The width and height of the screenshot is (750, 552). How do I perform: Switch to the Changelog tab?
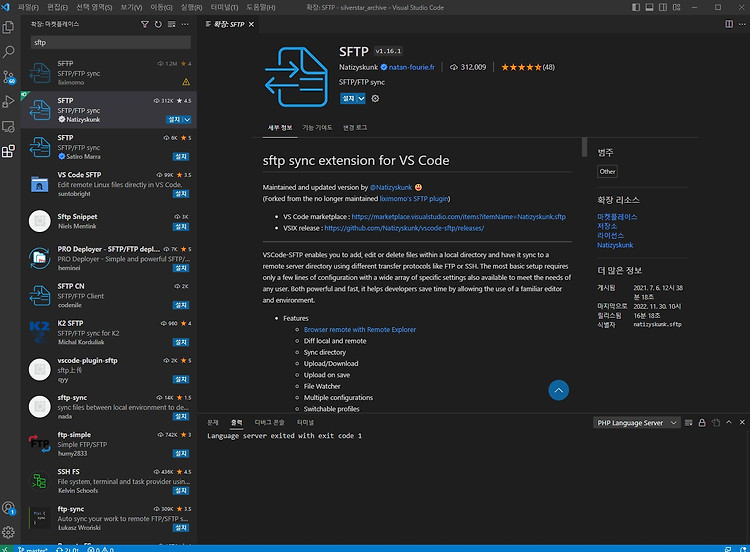click(354, 128)
